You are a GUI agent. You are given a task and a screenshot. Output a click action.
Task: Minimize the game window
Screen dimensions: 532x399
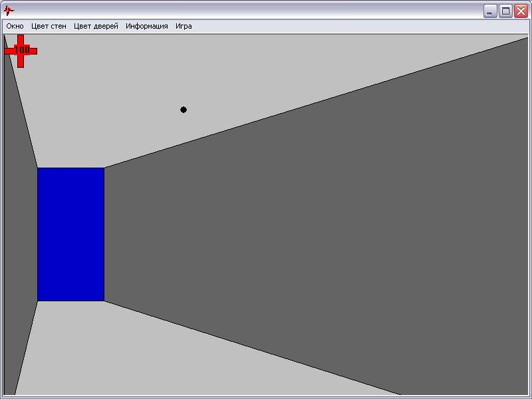coord(490,11)
